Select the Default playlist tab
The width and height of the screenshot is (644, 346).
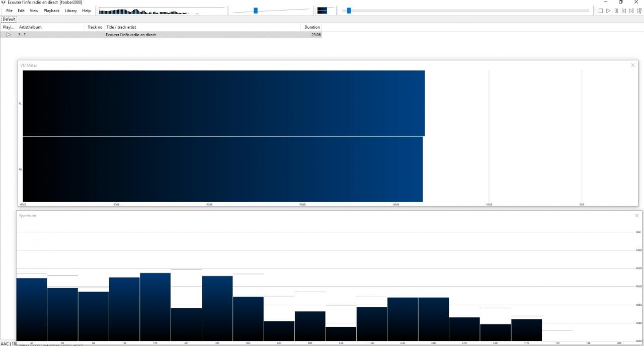click(9, 19)
